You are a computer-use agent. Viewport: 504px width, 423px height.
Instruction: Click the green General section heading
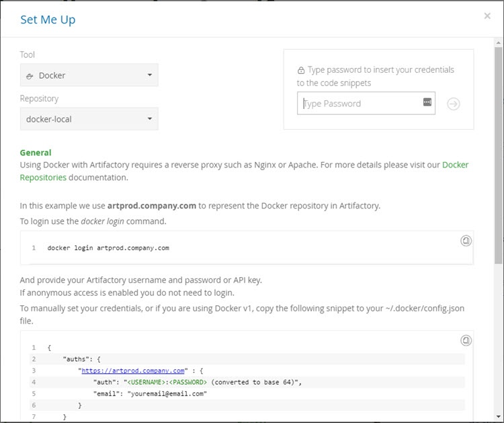coord(36,153)
